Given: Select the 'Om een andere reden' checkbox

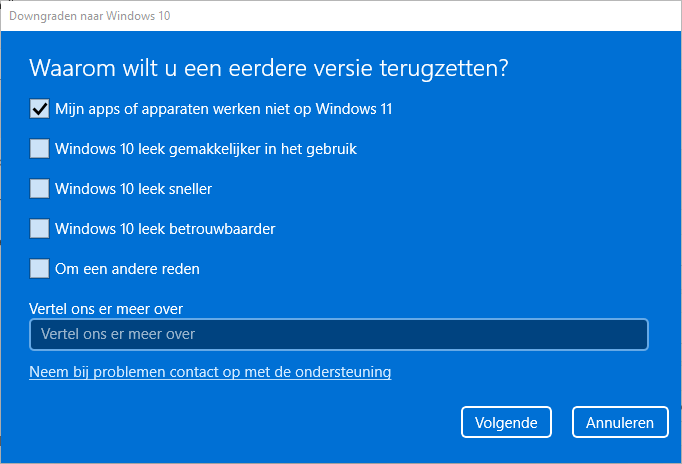Looking at the screenshot, I should pos(39,268).
